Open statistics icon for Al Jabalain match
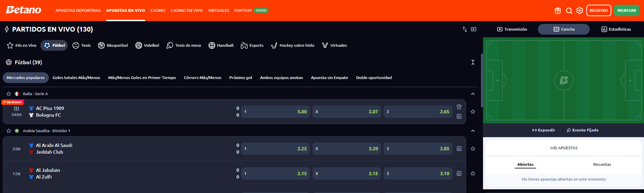This screenshot has width=644, height=193. [459, 173]
